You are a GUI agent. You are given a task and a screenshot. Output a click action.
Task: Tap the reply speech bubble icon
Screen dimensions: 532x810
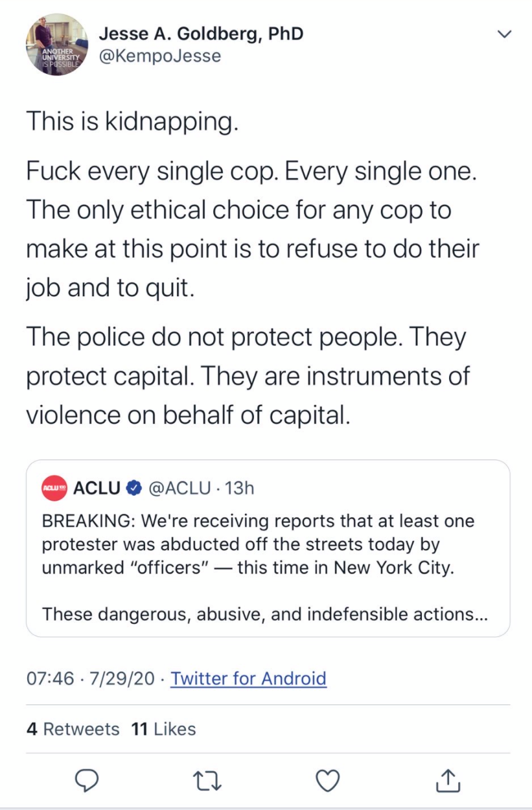click(86, 780)
